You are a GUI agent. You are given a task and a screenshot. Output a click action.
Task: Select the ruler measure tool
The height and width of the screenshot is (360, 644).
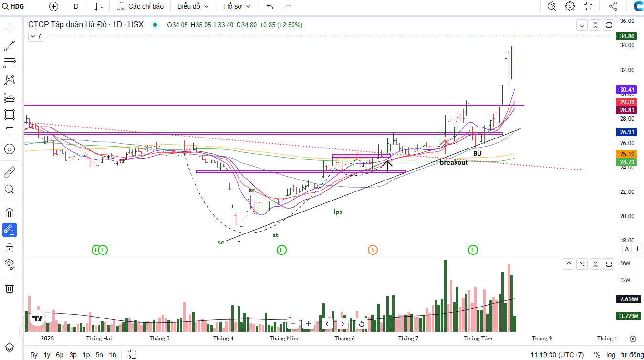(x=10, y=172)
